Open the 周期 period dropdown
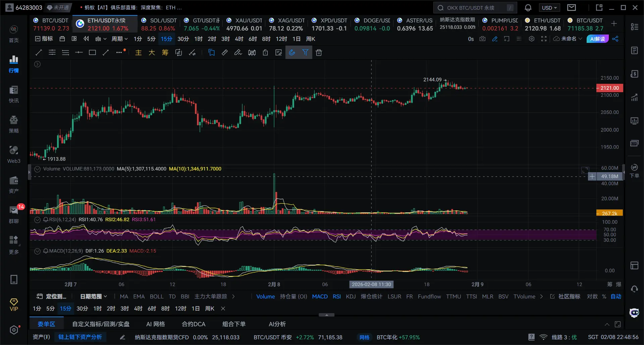The width and height of the screenshot is (644, 345). pos(119,39)
